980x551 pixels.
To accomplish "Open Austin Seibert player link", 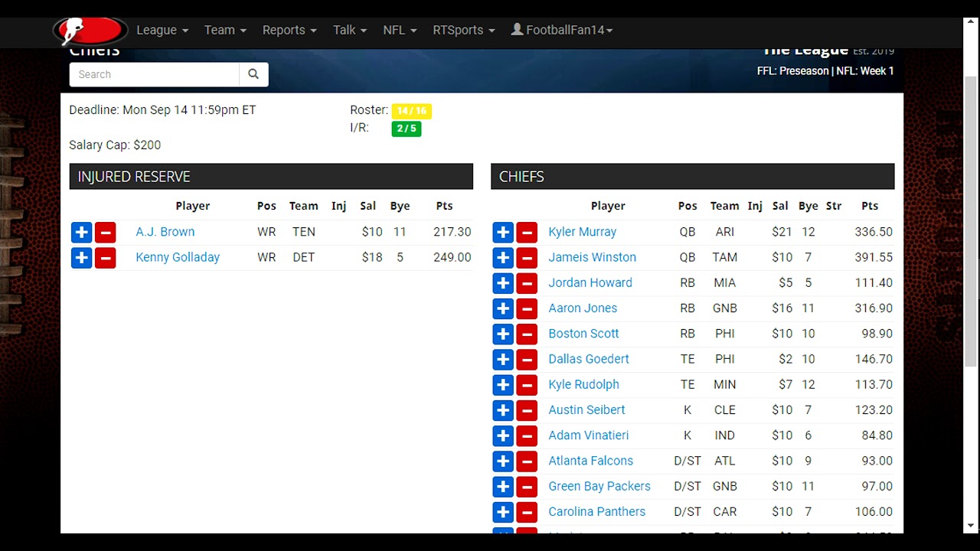I will click(586, 409).
